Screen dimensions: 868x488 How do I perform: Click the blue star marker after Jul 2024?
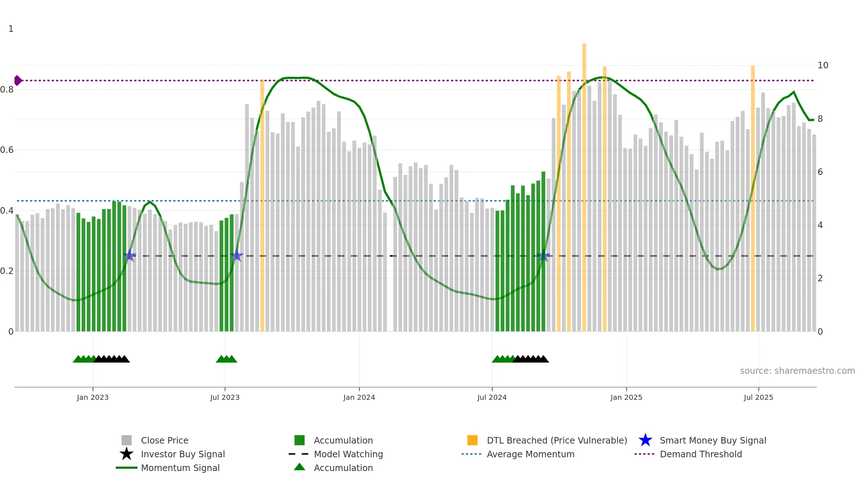[x=543, y=256]
